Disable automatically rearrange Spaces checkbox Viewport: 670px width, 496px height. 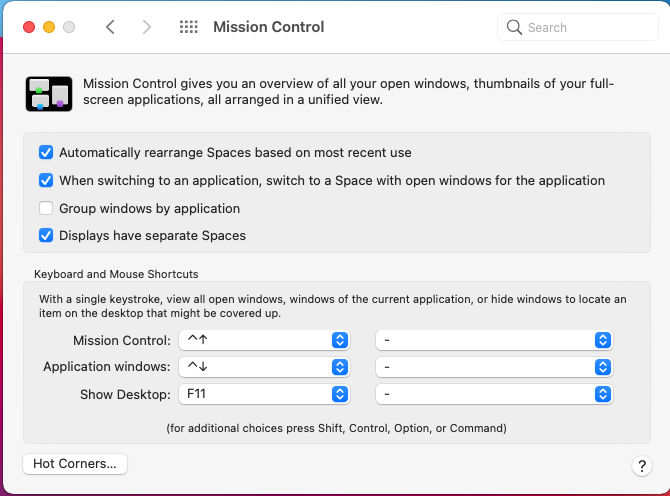tap(46, 153)
